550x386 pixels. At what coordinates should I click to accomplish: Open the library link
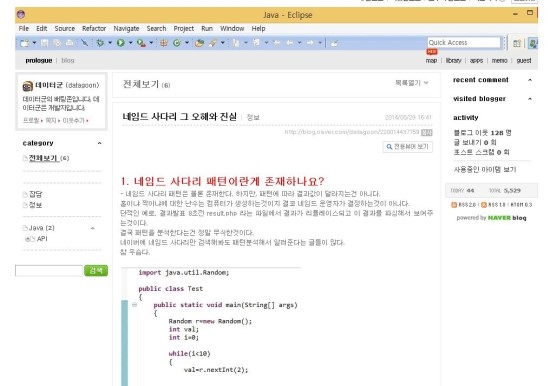[x=454, y=60]
